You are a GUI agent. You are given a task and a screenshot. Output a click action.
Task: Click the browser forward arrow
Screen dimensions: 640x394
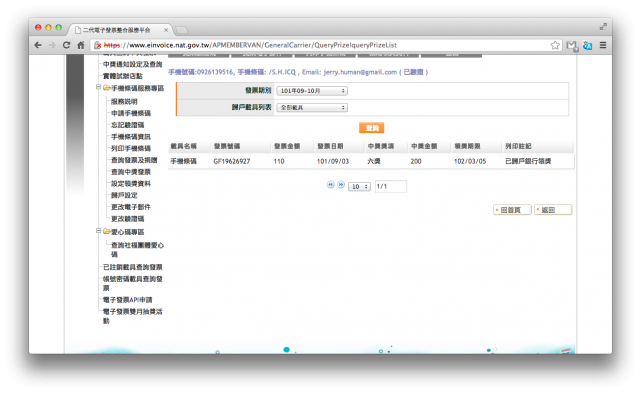click(x=52, y=45)
